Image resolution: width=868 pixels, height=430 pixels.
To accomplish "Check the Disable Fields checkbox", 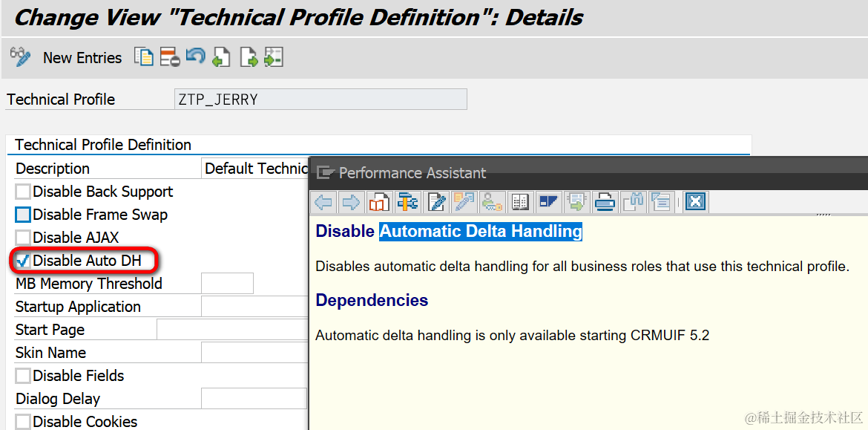I will [23, 377].
